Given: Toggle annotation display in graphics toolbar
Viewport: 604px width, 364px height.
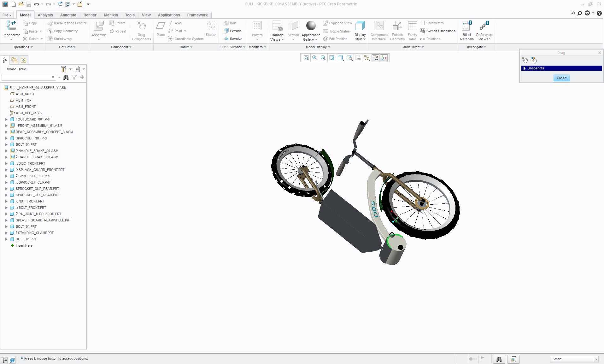Looking at the screenshot, I should (375, 58).
